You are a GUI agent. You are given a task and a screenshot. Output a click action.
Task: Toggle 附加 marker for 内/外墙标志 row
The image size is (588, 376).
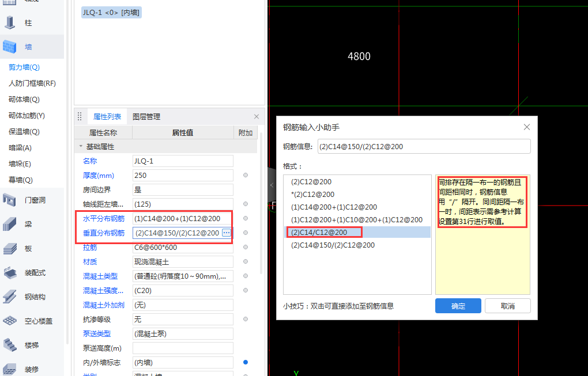pyautogui.click(x=246, y=362)
